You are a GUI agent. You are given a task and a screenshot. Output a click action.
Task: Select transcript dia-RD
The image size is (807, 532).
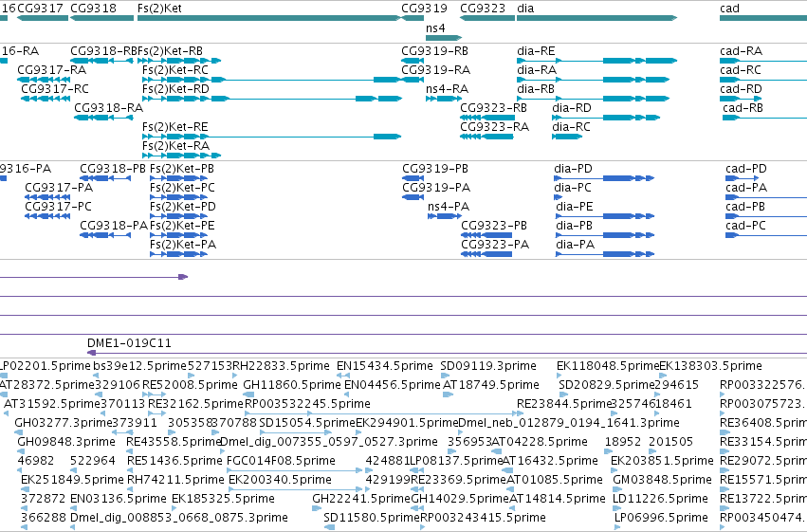pos(571,108)
